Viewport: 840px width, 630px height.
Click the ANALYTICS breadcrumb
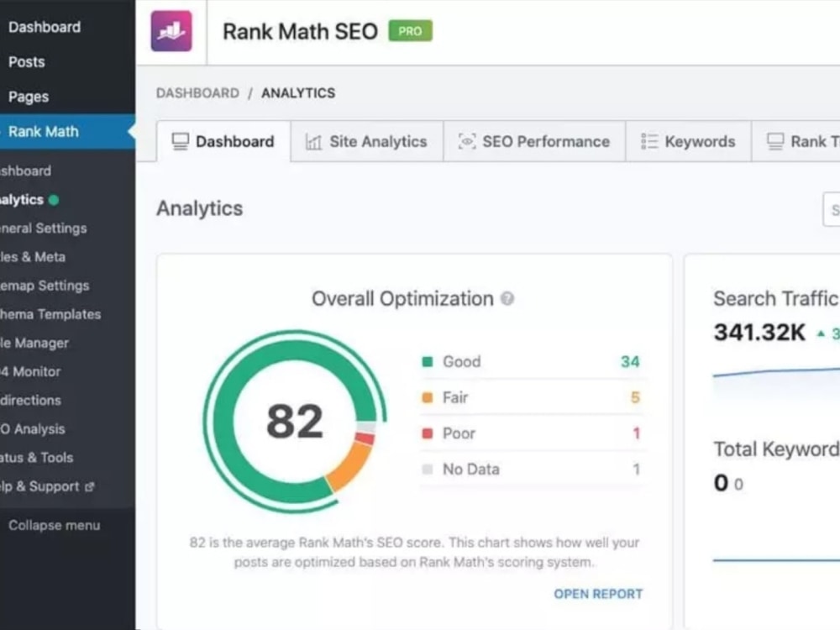tap(298, 93)
